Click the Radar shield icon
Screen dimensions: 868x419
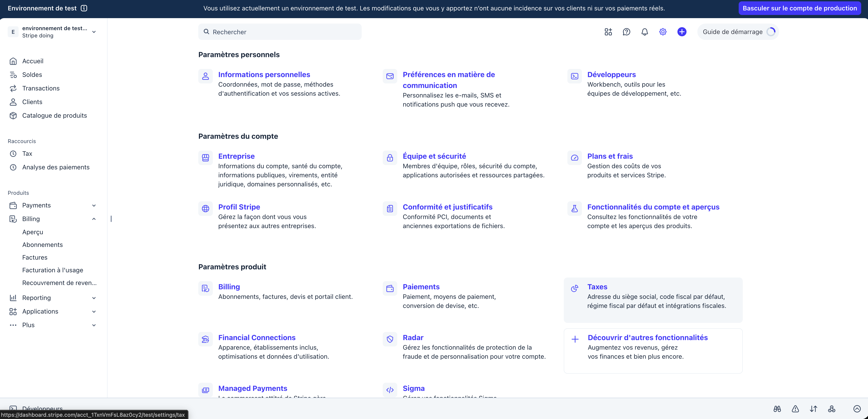390,339
